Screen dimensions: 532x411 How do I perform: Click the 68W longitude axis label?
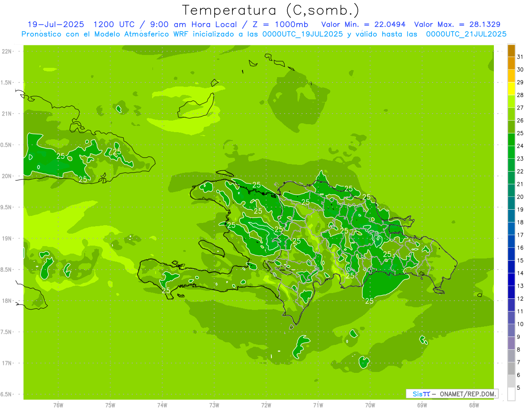pos(473,405)
